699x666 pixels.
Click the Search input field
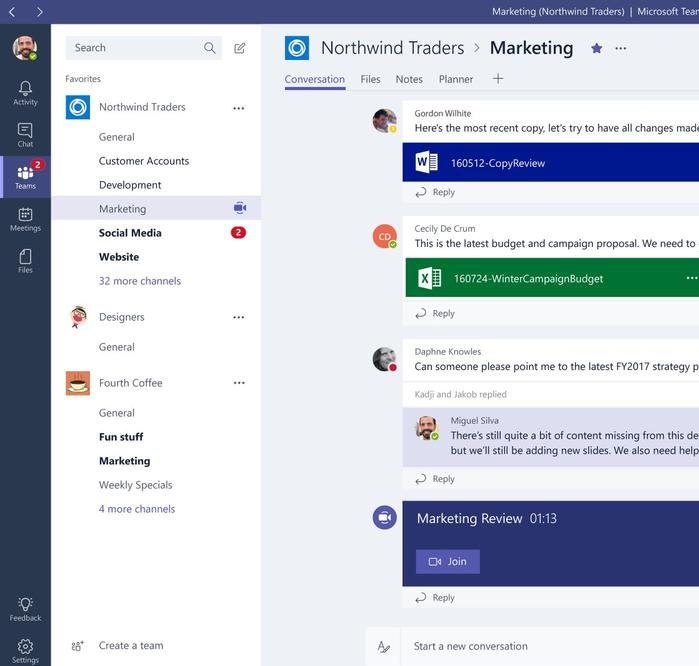point(144,48)
